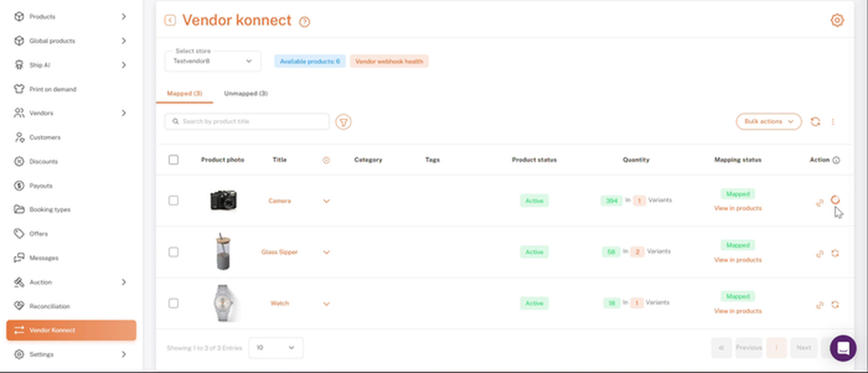Click help icon next to Vendor konnect title

304,21
